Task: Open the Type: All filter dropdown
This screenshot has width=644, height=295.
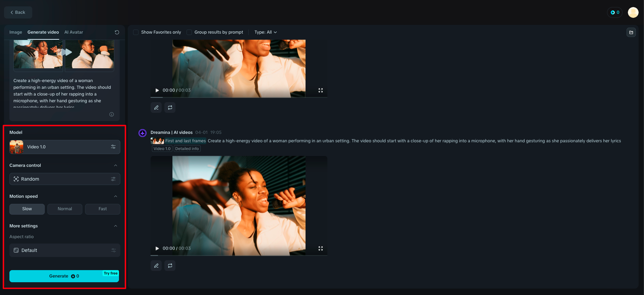Action: pyautogui.click(x=266, y=32)
